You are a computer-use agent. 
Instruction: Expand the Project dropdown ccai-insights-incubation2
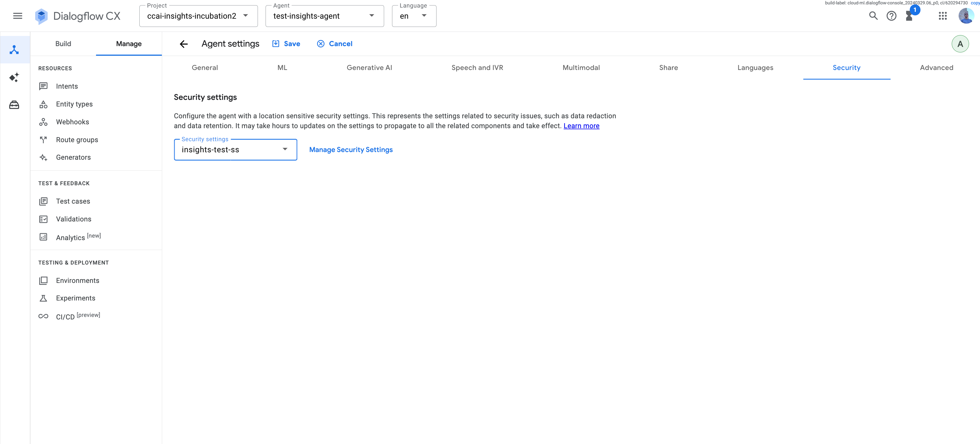[198, 16]
